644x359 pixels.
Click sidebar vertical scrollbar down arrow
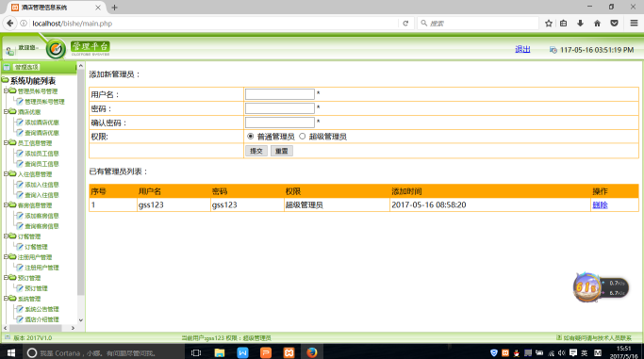tap(80, 320)
